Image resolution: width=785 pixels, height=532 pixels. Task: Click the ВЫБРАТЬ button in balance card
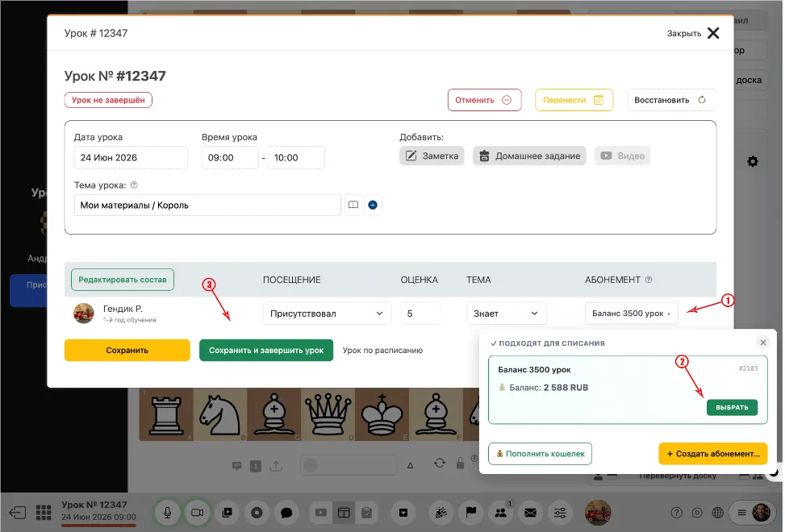click(732, 408)
